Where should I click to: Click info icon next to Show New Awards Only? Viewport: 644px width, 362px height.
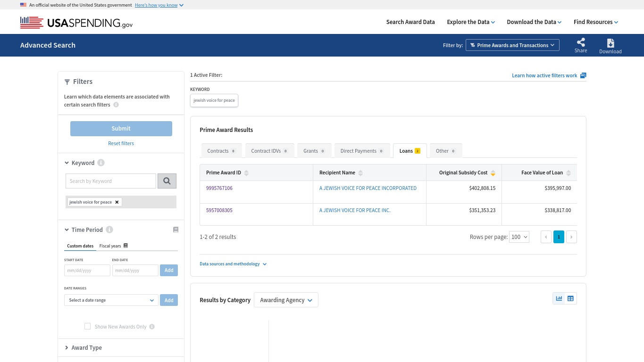[152, 327]
